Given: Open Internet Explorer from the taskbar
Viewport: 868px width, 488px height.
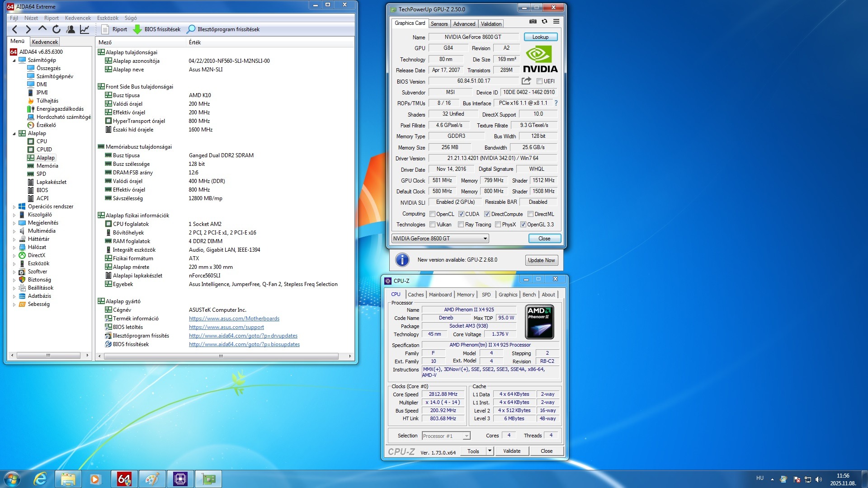Looking at the screenshot, I should tap(40, 479).
